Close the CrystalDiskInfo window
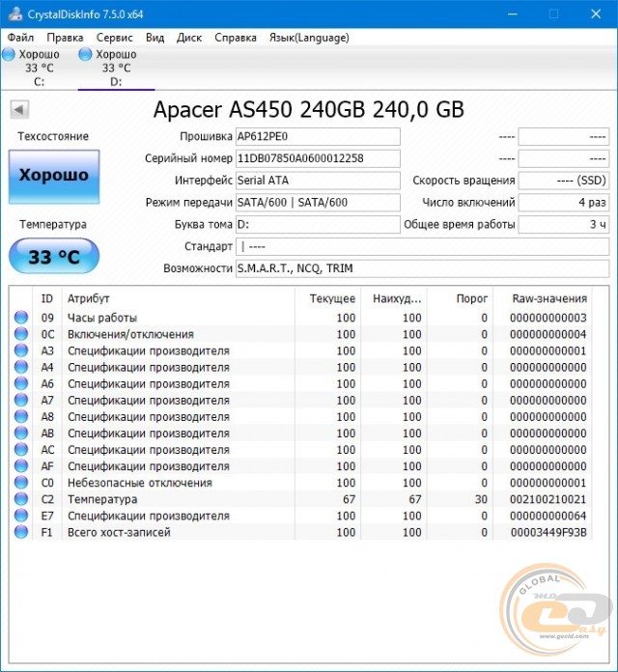 (596, 14)
